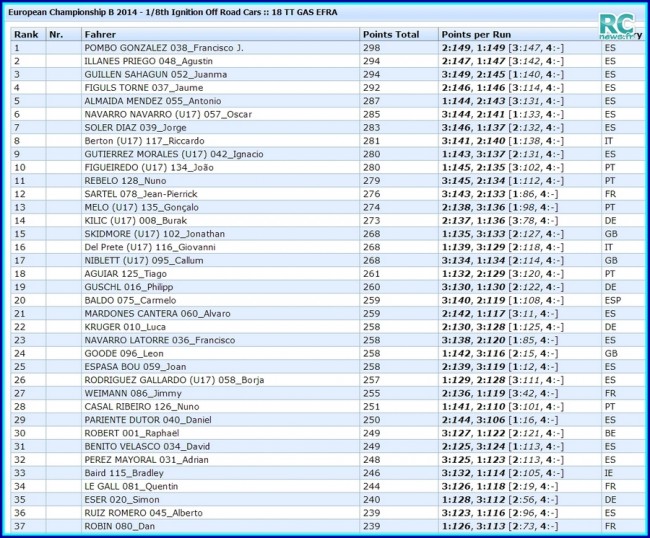The image size is (650, 538).
Task: Select driver MARDONES CANTERA 060_Alvaro
Action: (157, 314)
